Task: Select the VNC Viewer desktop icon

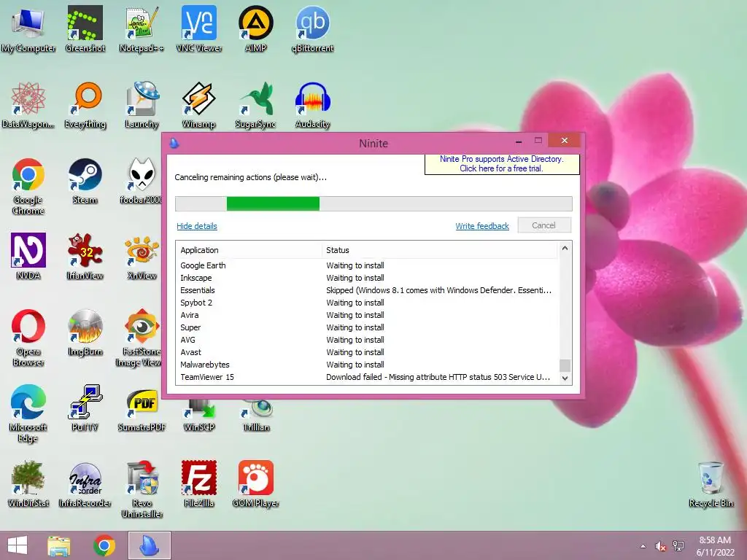Action: (198, 29)
